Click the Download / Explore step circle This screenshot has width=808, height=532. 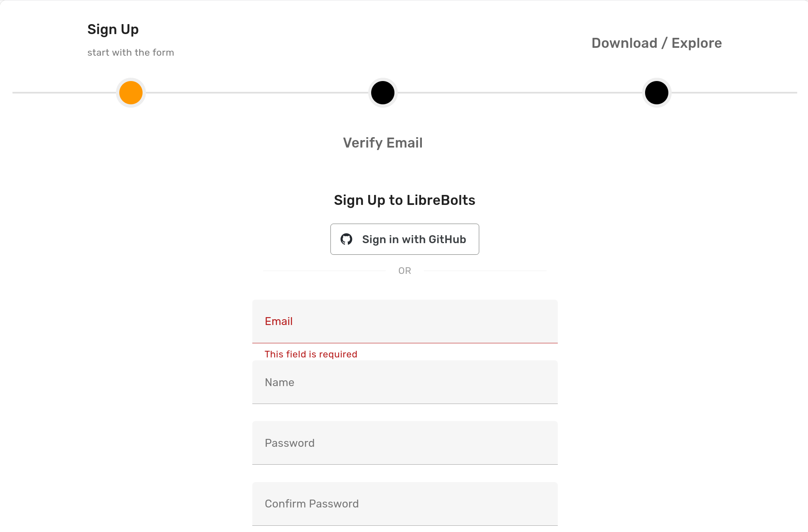pyautogui.click(x=656, y=92)
